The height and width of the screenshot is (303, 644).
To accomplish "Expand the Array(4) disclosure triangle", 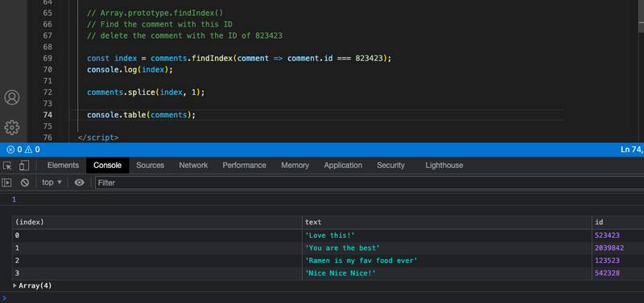I will [15, 285].
